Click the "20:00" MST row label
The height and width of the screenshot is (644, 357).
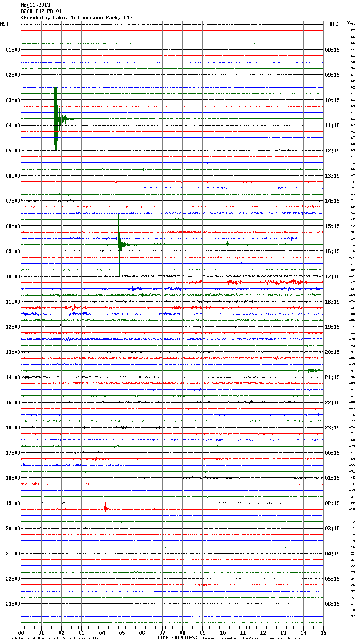coord(13,529)
